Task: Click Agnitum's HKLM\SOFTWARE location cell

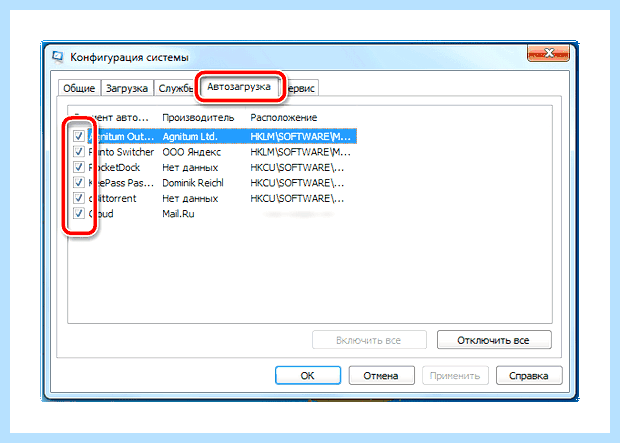Action: pyautogui.click(x=301, y=137)
